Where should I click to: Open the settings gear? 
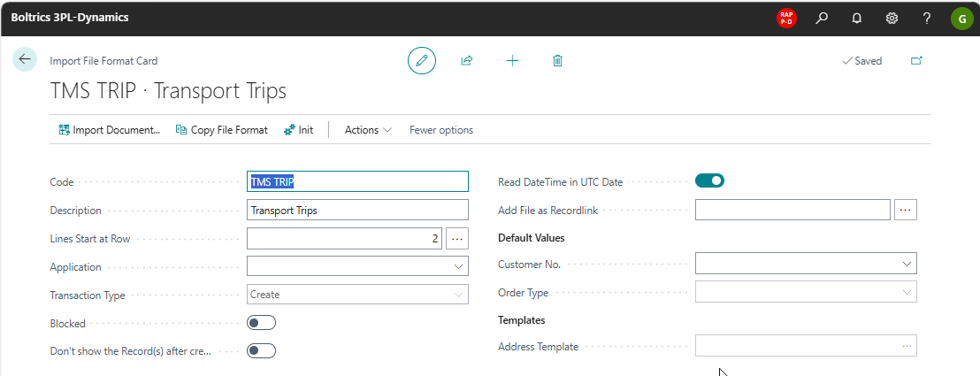(x=892, y=18)
